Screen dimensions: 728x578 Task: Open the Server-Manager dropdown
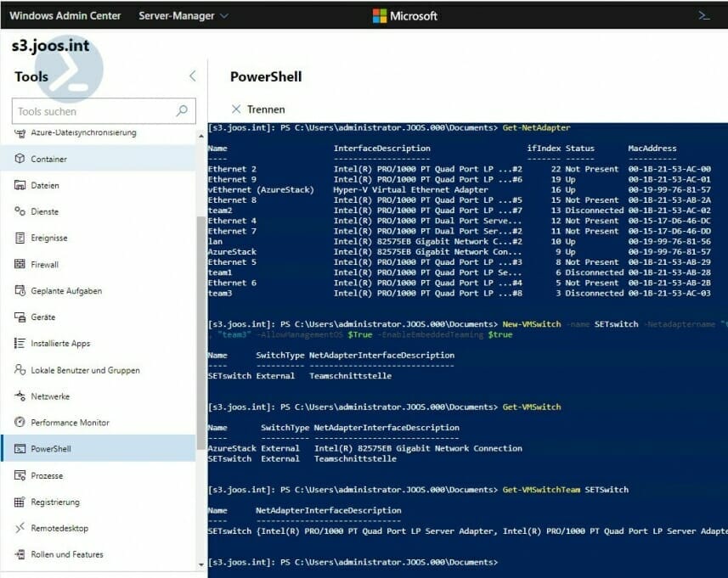coord(183,16)
